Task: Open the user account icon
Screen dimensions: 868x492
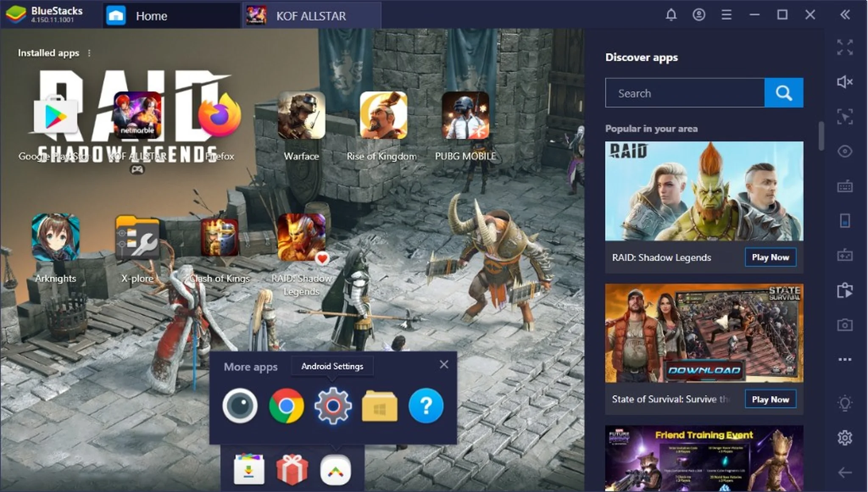Action: pos(699,15)
